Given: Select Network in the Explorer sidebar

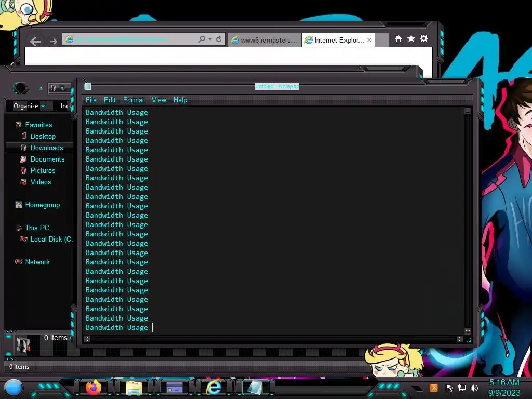Looking at the screenshot, I should click(x=37, y=262).
